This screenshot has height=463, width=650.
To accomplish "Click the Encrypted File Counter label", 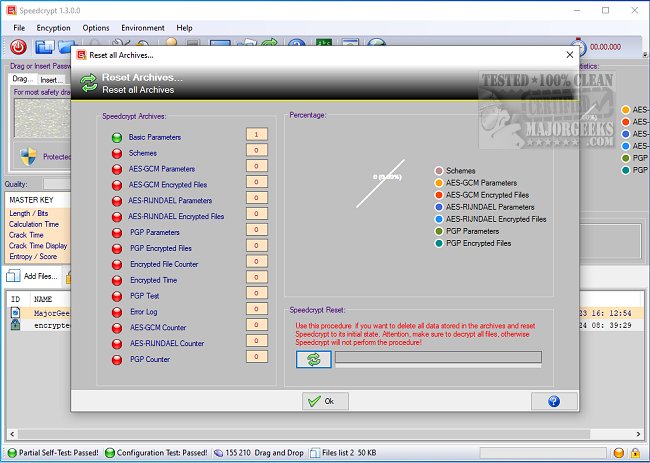I will tap(164, 264).
